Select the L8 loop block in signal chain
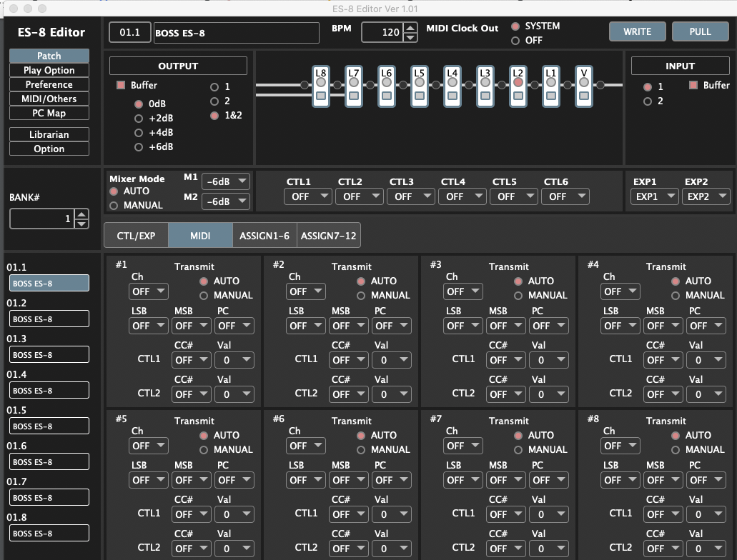 point(320,86)
